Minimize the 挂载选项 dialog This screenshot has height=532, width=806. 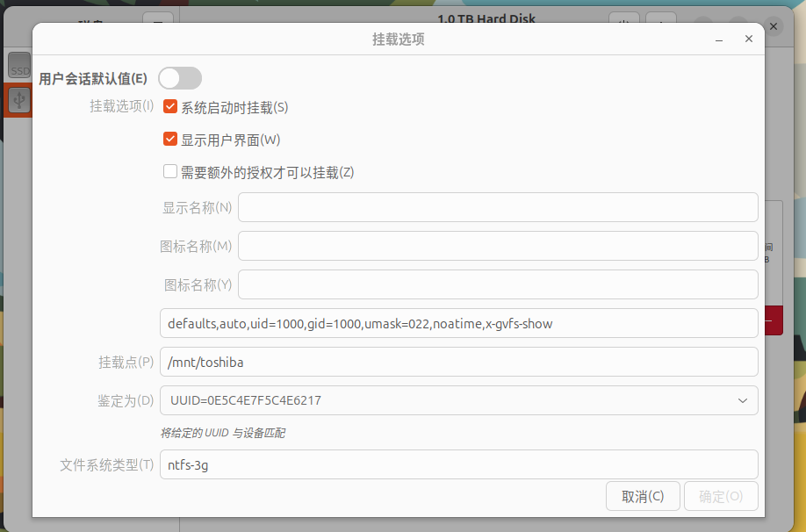click(719, 40)
